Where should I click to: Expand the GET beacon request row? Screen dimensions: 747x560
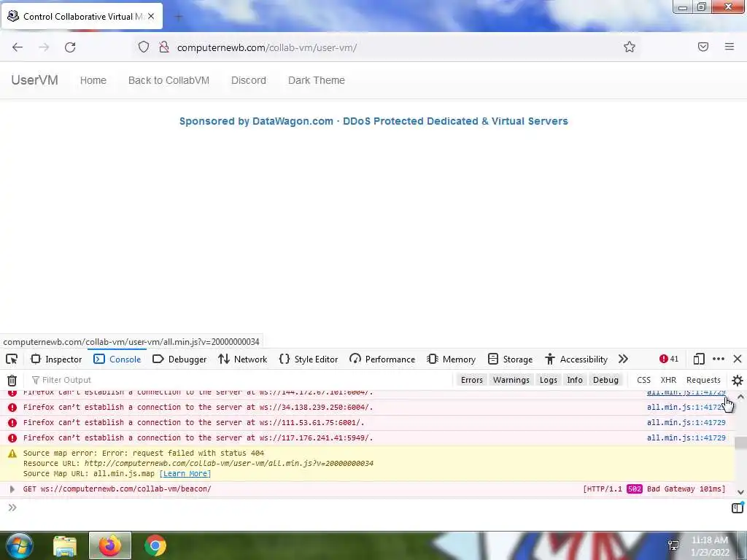(12, 489)
